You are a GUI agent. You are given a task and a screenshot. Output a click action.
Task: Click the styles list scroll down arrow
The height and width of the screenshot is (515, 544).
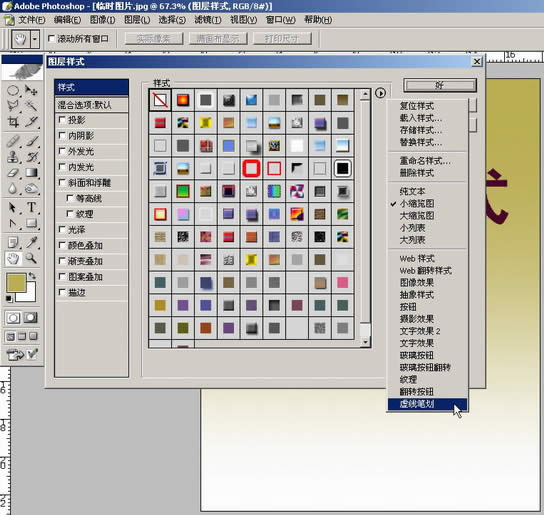click(365, 342)
